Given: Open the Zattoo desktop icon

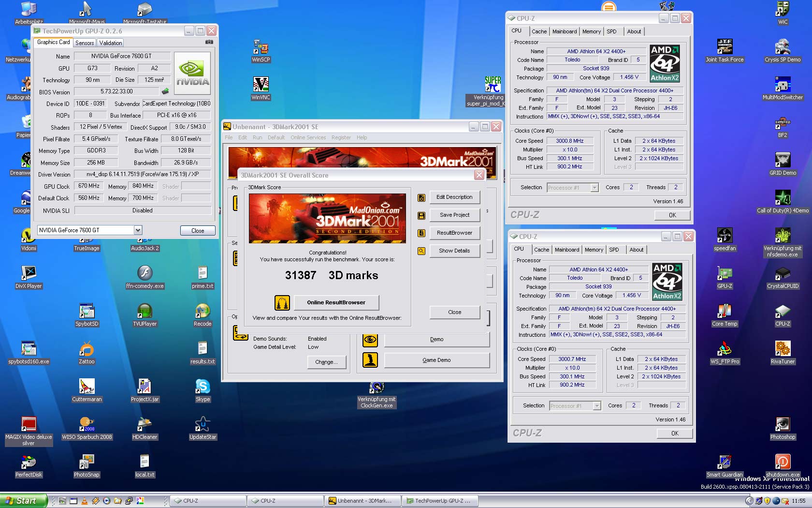Looking at the screenshot, I should (87, 353).
